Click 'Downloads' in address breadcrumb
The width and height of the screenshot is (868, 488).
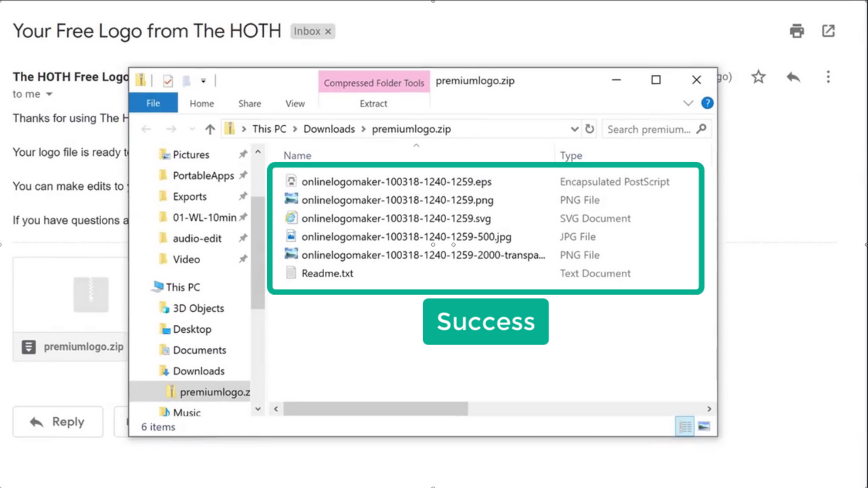(x=329, y=129)
